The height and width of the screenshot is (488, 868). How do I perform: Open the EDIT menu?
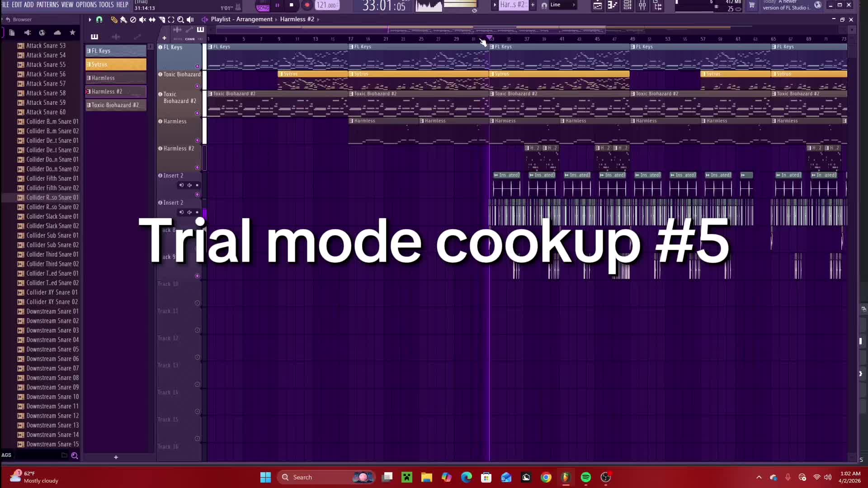pyautogui.click(x=17, y=5)
